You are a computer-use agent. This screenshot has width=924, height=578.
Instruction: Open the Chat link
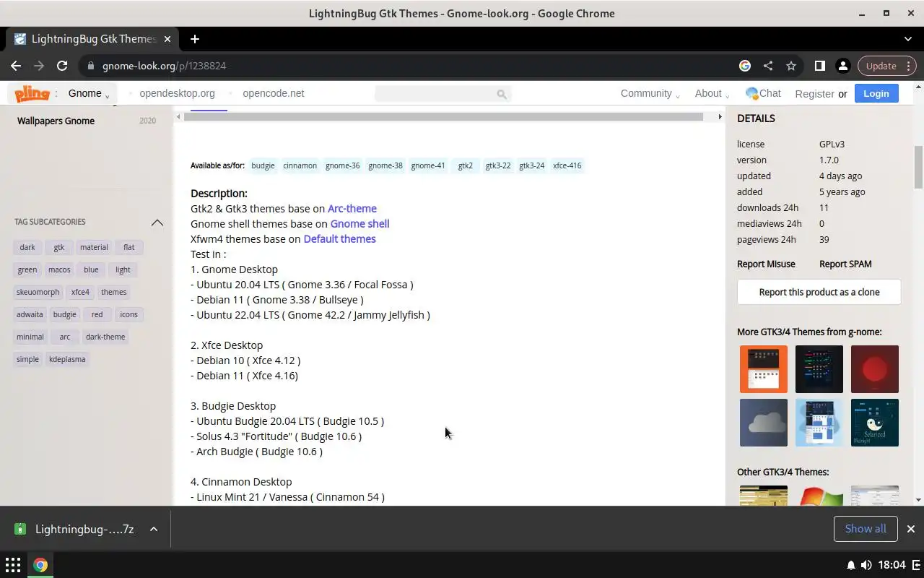coord(763,93)
